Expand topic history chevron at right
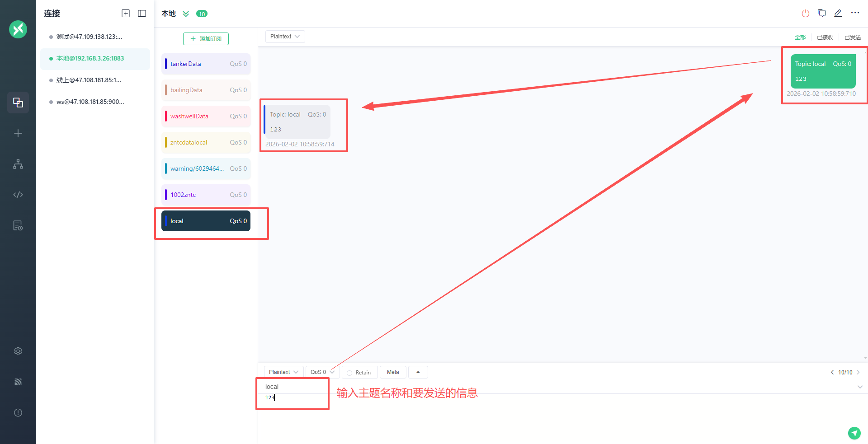Viewport: 868px width, 444px height. (860, 387)
